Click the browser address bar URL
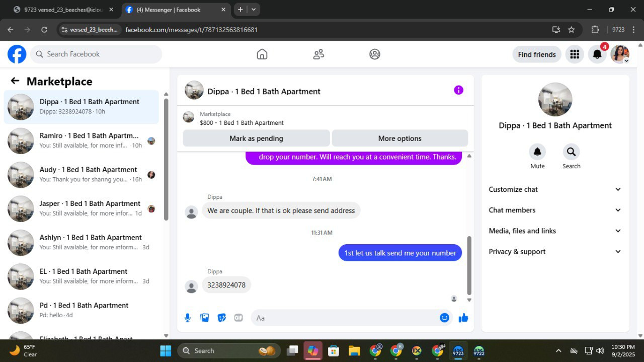Viewport: 644px width, 362px height. pyautogui.click(x=191, y=30)
